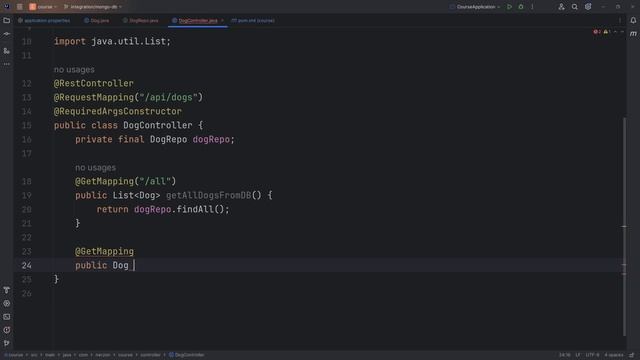Open the integration/mongo-db branch dropdown
The height and width of the screenshot is (360, 640).
[93, 7]
